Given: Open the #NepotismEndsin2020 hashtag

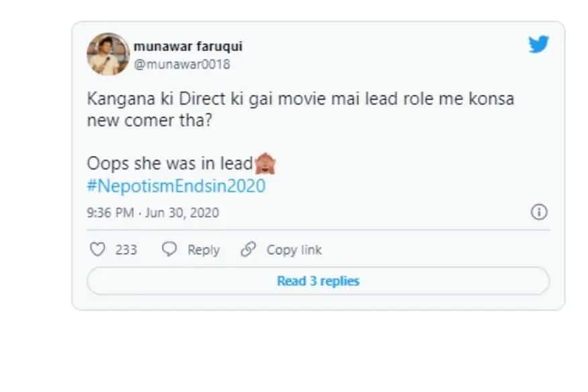Looking at the screenshot, I should pyautogui.click(x=176, y=186).
